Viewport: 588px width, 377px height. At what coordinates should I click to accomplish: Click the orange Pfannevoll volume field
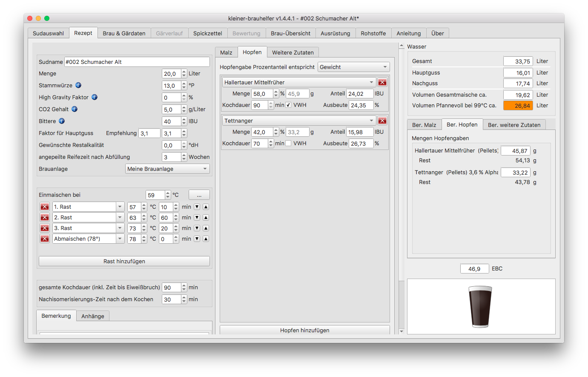(518, 106)
